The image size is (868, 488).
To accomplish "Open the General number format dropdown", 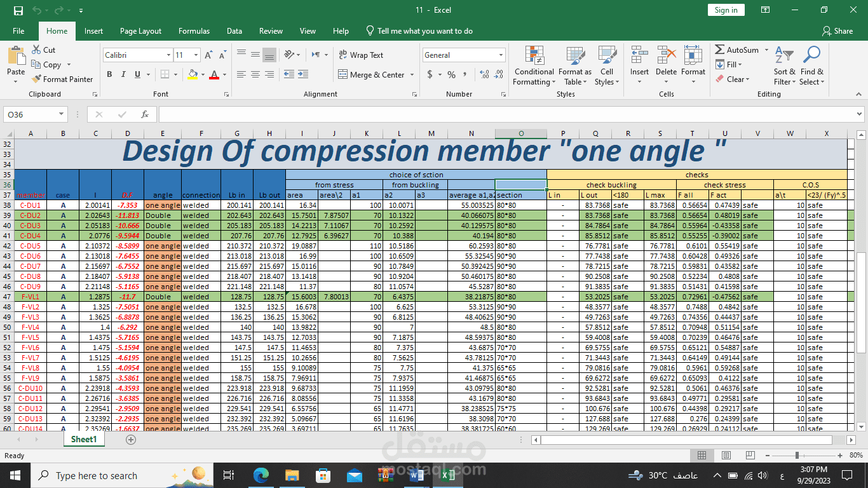I will (x=501, y=55).
